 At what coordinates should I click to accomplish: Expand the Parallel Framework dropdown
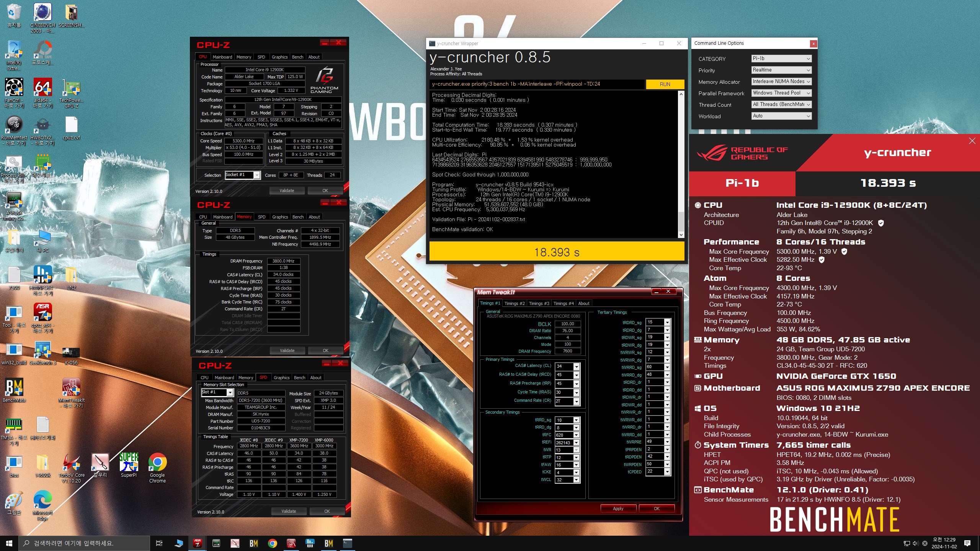(781, 93)
